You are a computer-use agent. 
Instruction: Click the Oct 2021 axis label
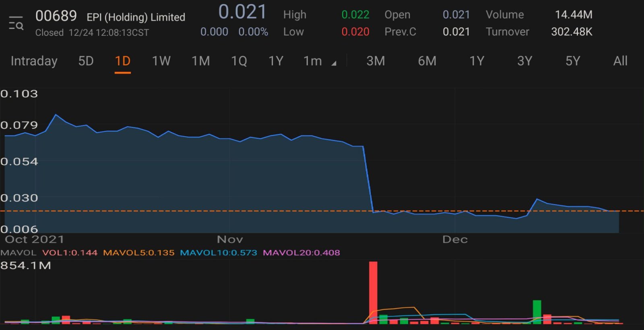pos(35,240)
